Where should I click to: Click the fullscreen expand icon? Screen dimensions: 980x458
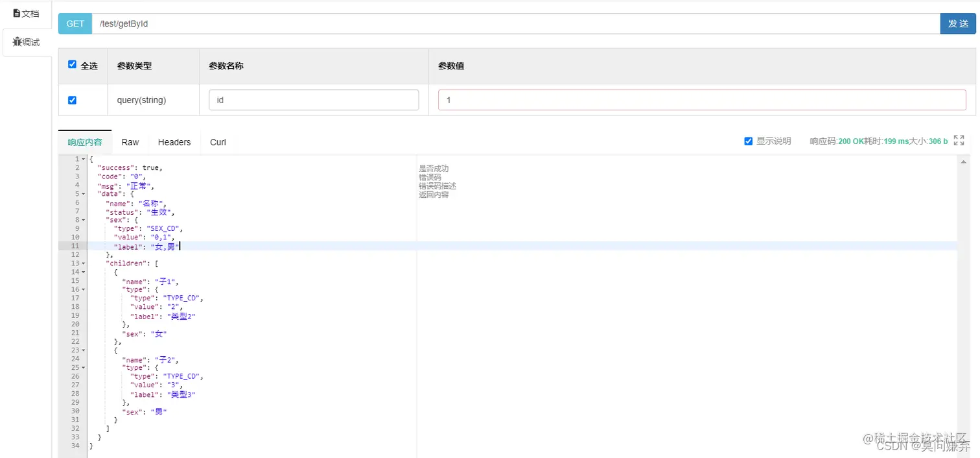click(959, 140)
